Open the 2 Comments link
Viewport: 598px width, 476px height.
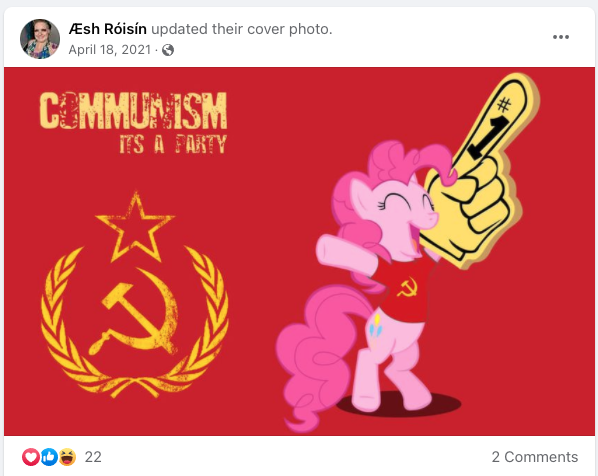tap(535, 457)
